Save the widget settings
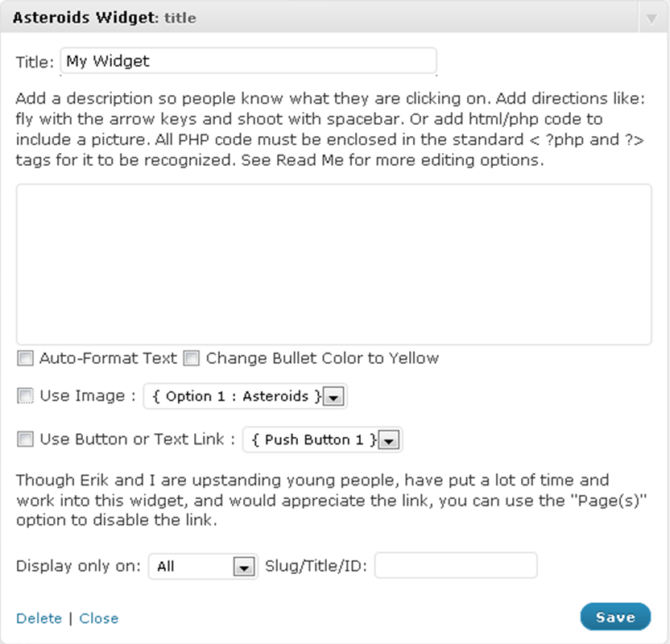The width and height of the screenshot is (670, 644). (x=615, y=617)
